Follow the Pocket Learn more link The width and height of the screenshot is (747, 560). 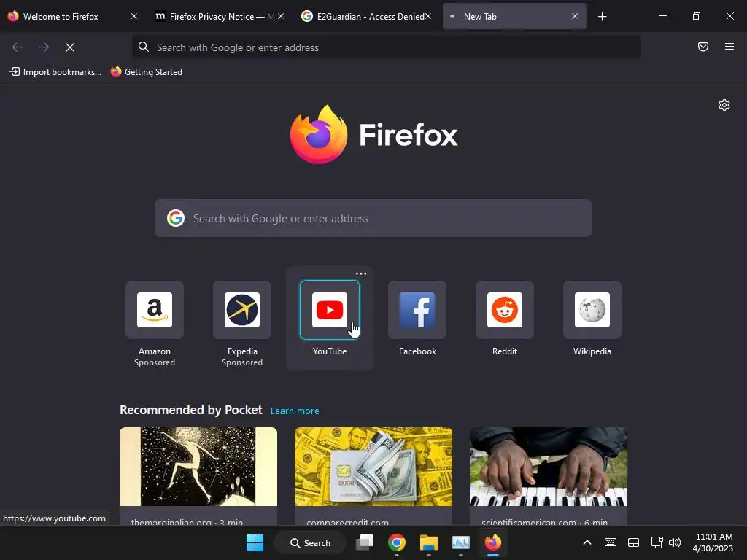coord(295,411)
